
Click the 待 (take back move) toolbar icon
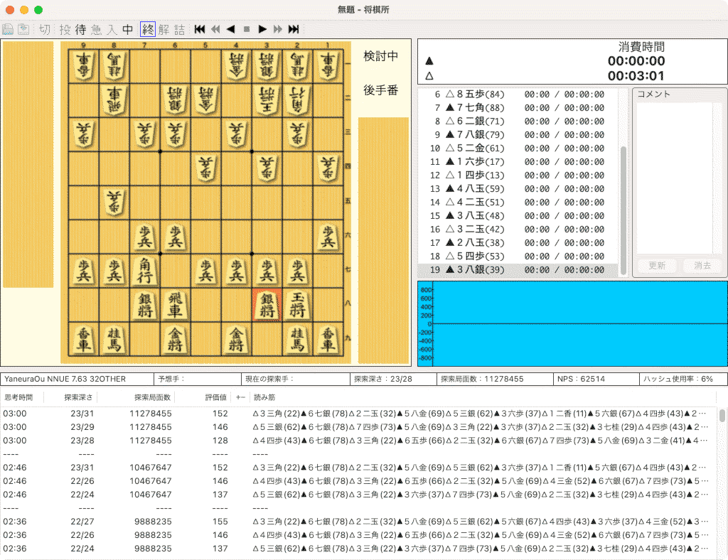[81, 29]
